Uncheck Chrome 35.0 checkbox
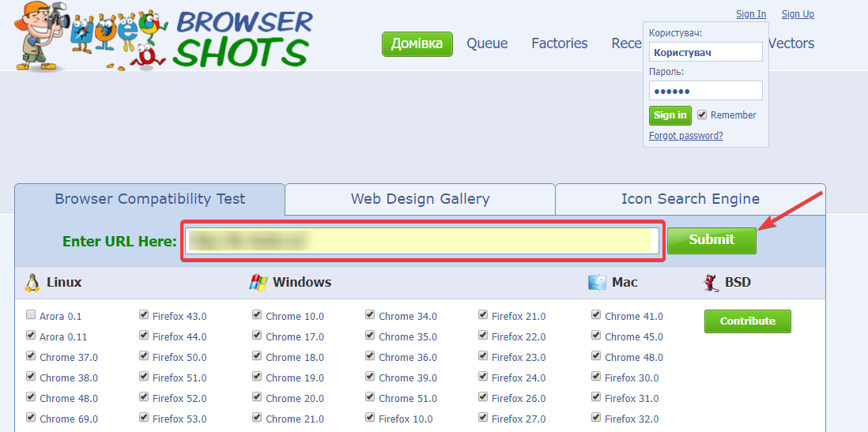The image size is (868, 432). point(370,335)
